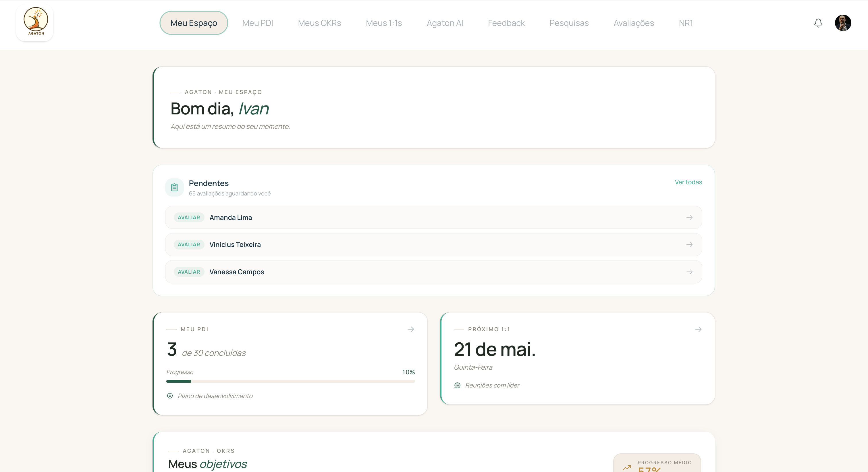Click the Agaton logo in the header
Image resolution: width=868 pixels, height=472 pixels.
[x=35, y=23]
